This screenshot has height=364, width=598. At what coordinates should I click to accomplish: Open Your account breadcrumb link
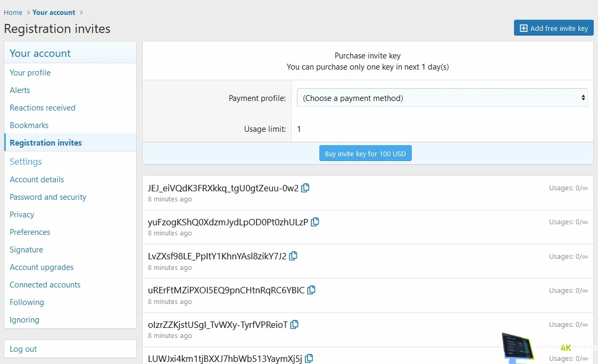(54, 12)
